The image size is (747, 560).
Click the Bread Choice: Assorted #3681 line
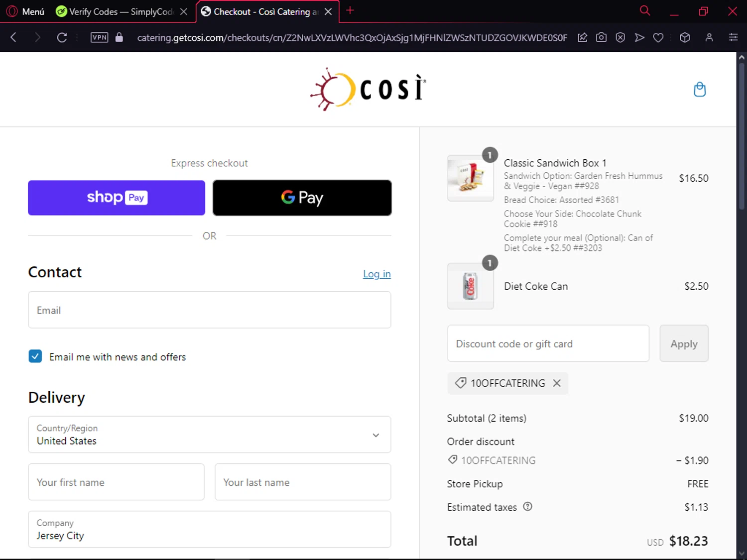[561, 200]
